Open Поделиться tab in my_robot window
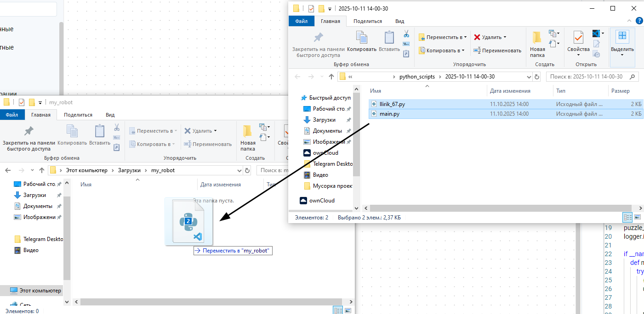This screenshot has height=314, width=644. coord(78,115)
